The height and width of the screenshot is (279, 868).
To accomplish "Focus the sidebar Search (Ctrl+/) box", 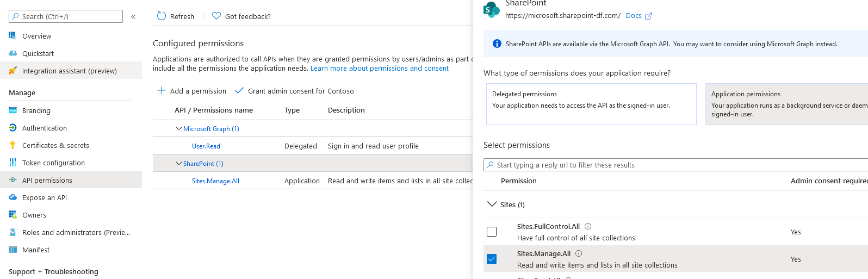I will [66, 16].
